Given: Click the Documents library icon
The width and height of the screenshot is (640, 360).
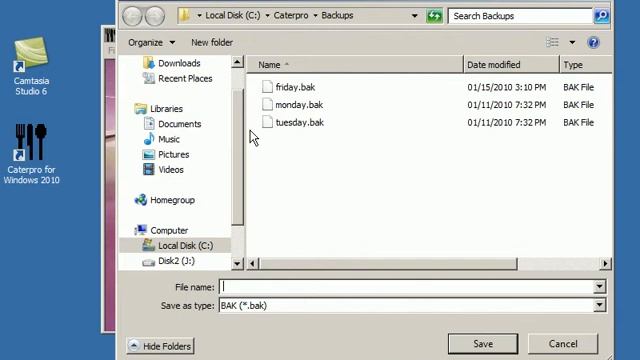Looking at the screenshot, I should click(x=149, y=124).
